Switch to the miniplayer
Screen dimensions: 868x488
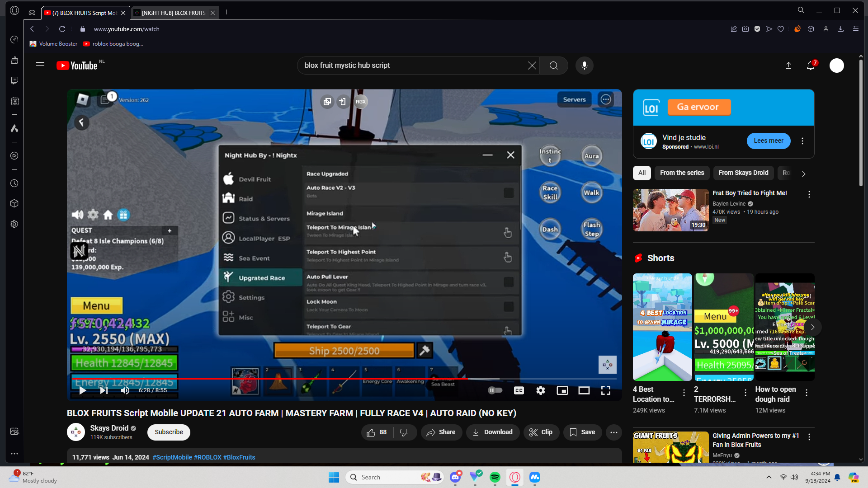pos(562,390)
